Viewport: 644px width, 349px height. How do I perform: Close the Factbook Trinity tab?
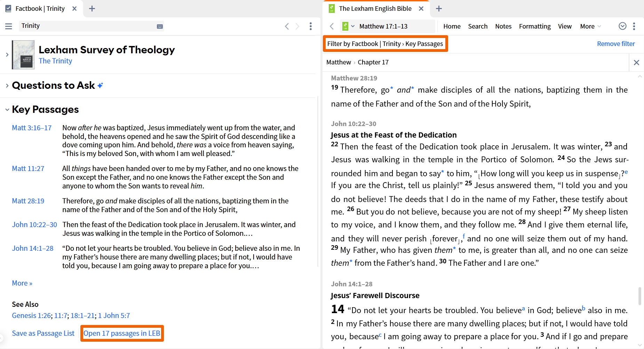(74, 9)
